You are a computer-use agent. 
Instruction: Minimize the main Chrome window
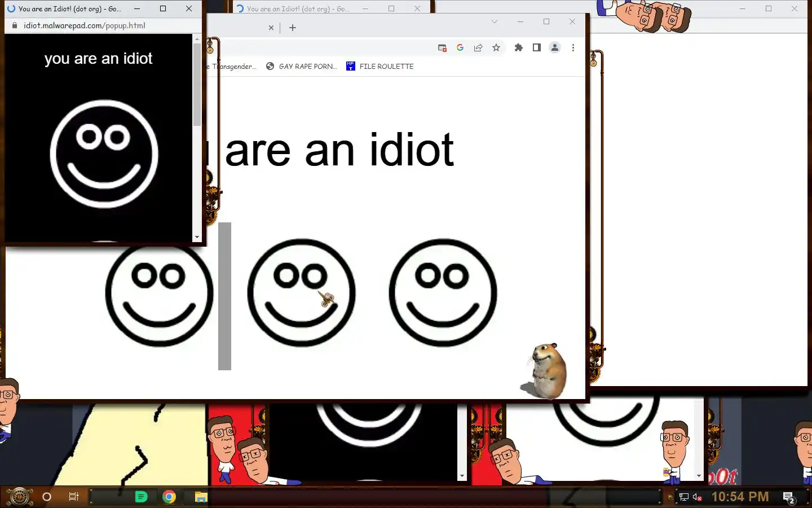(520, 21)
